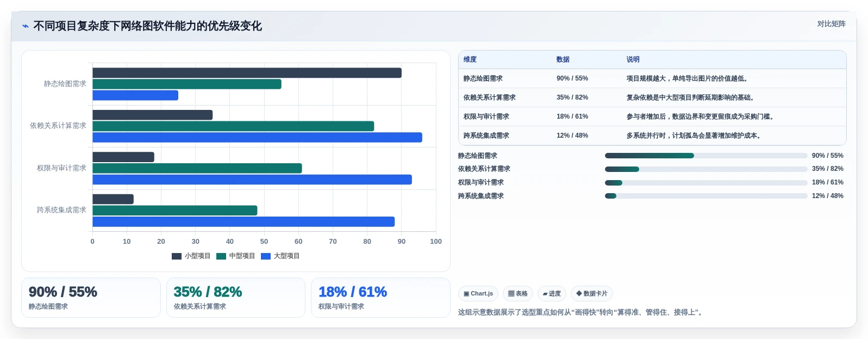Toggle the 中型项目 legend swatch
Viewport: 868px width, 339px height.
point(221,256)
